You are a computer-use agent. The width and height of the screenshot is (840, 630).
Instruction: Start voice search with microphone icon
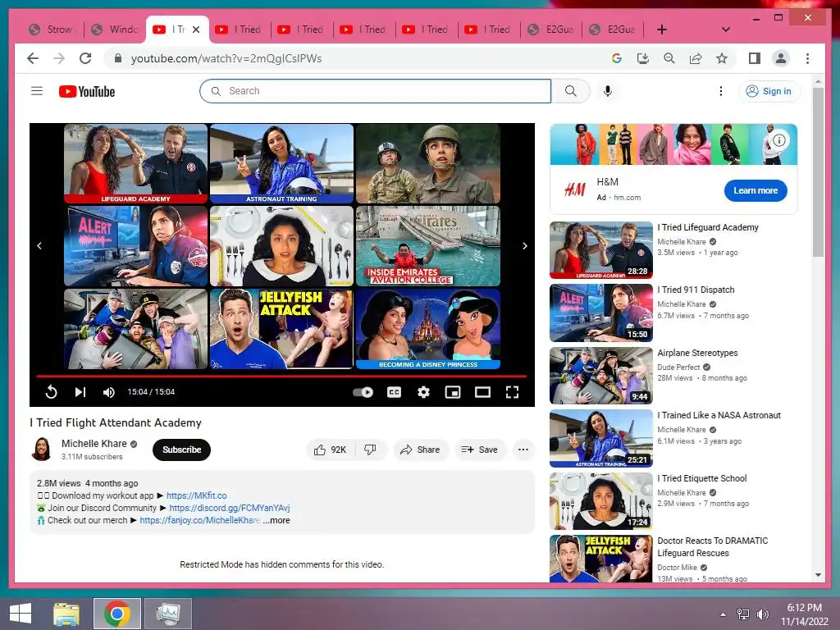click(608, 91)
